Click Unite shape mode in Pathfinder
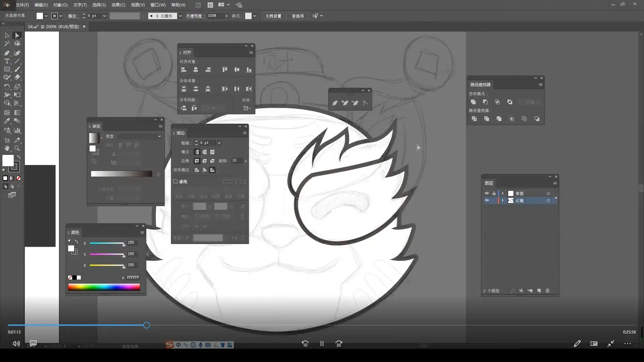 (473, 102)
